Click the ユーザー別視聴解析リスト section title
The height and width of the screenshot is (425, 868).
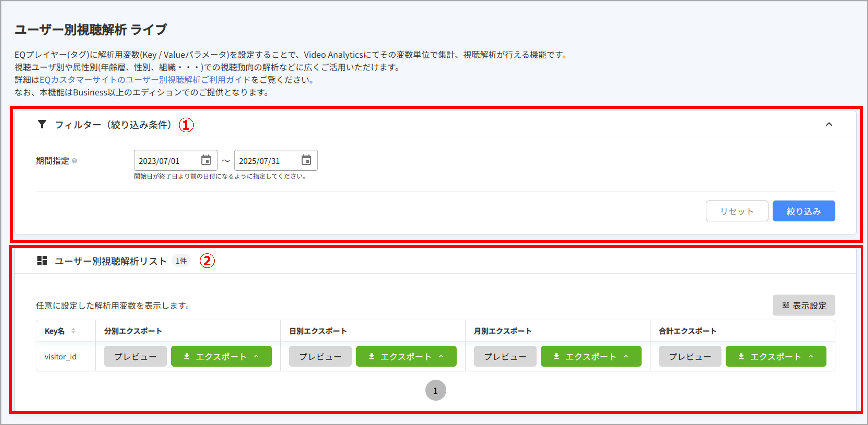[x=111, y=261]
